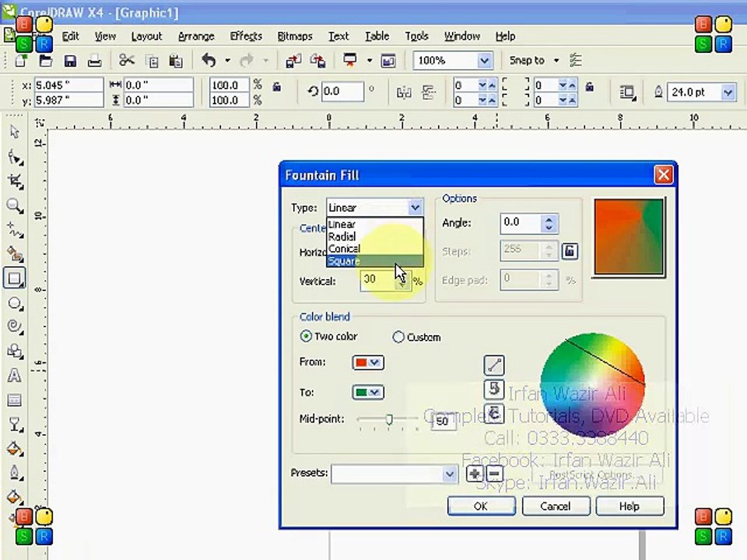The width and height of the screenshot is (747, 560).
Task: Move the Mid-point slider handle
Action: pyautogui.click(x=389, y=419)
